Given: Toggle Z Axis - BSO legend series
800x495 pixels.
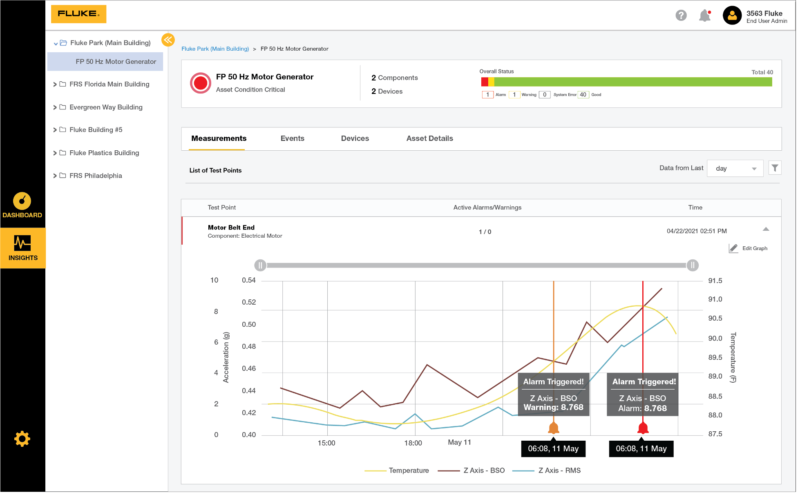Looking at the screenshot, I should pyautogui.click(x=483, y=470).
